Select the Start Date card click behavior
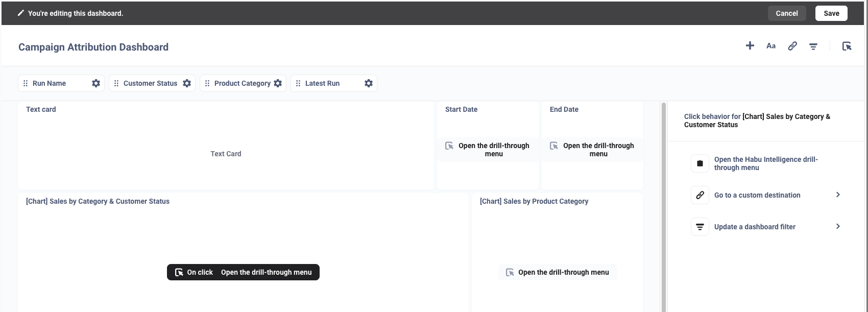 click(488, 150)
